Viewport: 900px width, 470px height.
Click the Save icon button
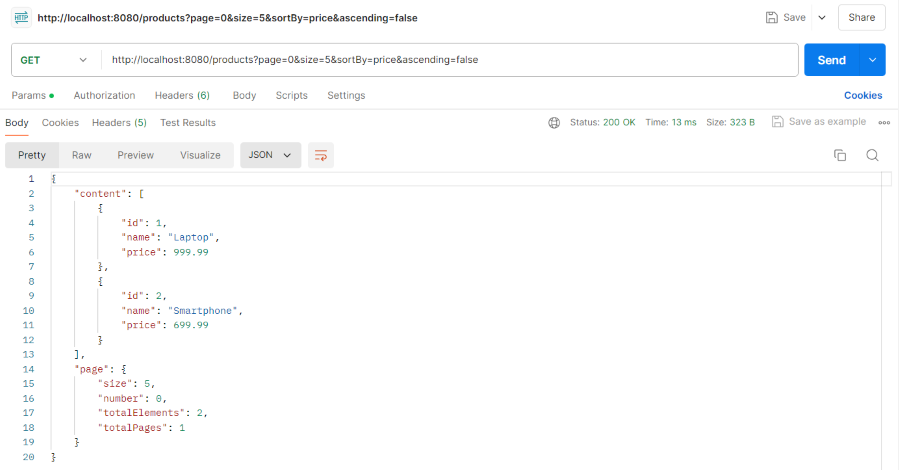coord(785,18)
